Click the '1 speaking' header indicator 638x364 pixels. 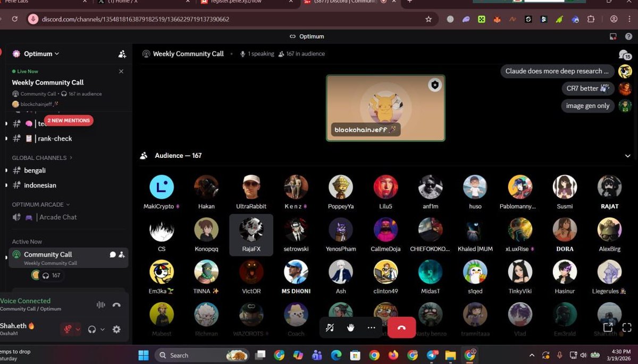(257, 54)
